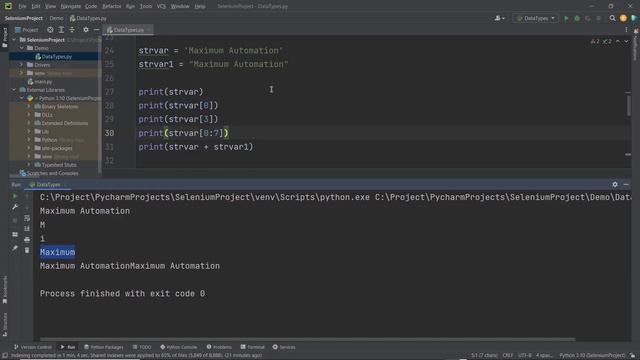
Task: Open the File menu
Action: tap(22, 6)
